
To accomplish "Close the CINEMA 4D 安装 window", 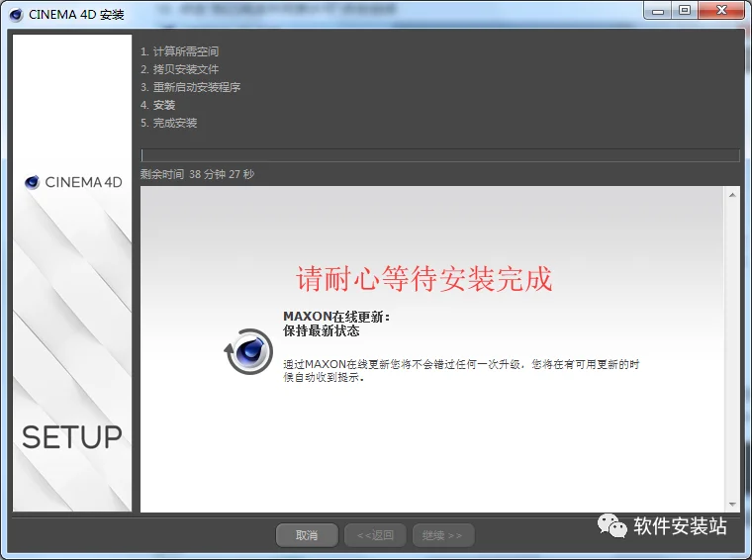I will point(721,11).
